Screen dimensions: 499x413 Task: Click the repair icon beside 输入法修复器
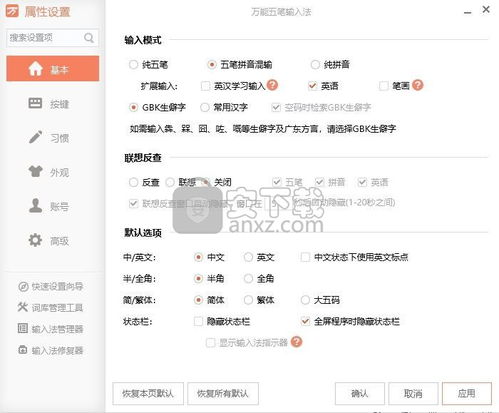click(x=23, y=350)
